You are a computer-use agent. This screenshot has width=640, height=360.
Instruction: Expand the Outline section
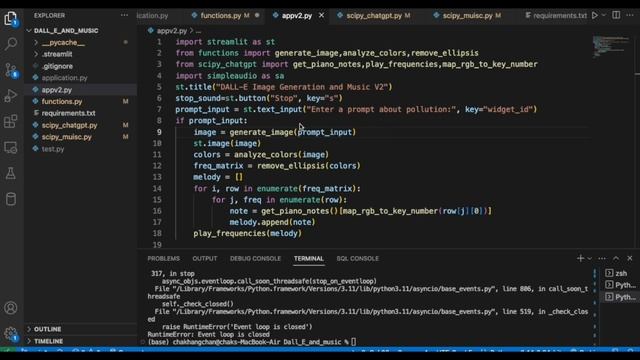tap(81, 329)
